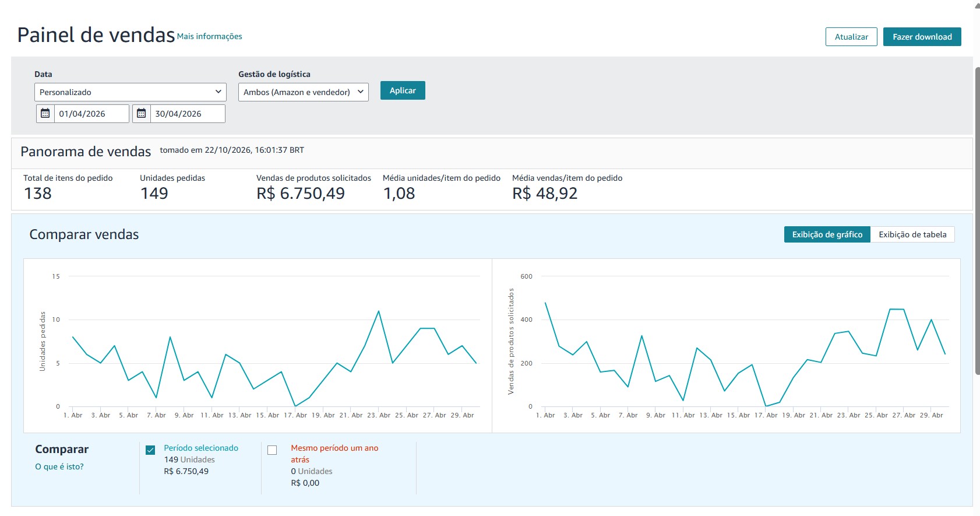The width and height of the screenshot is (980, 516).
Task: Select the Exibição de gráfico tab
Action: coord(827,234)
